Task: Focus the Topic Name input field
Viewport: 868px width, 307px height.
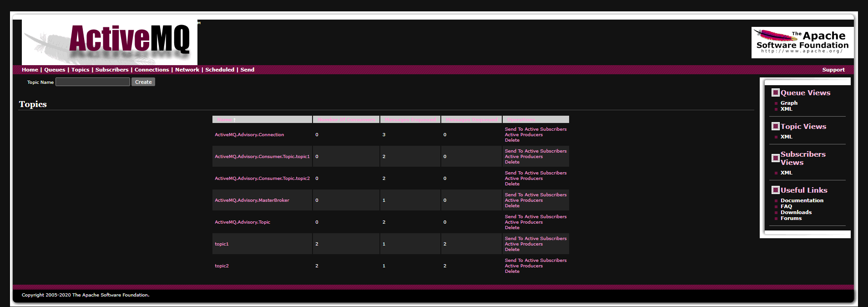Action: 93,82
